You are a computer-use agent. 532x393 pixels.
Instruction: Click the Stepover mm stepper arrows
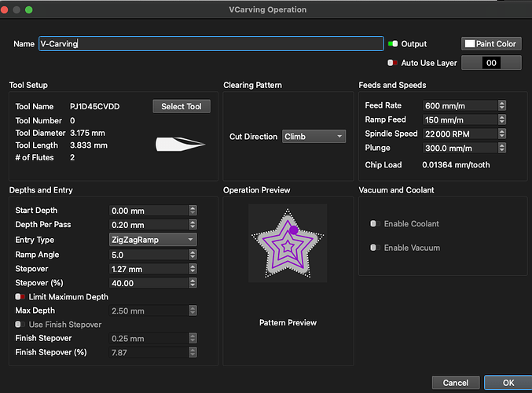coord(193,269)
